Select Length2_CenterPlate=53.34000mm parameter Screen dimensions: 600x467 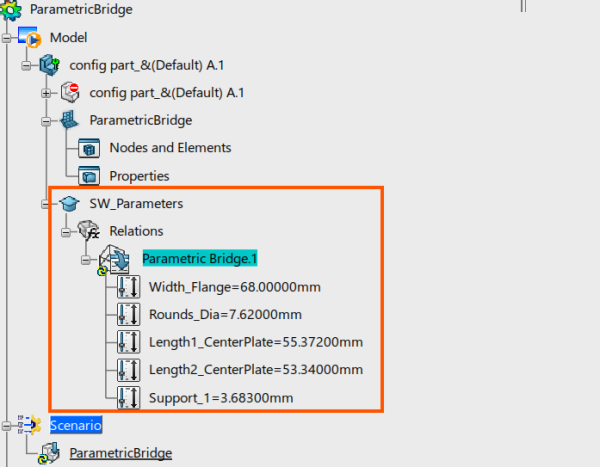click(256, 370)
